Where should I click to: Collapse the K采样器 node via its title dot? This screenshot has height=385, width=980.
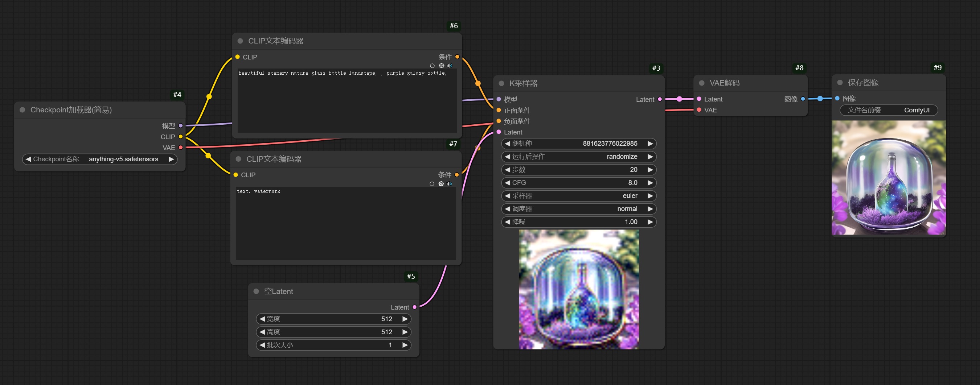[501, 83]
